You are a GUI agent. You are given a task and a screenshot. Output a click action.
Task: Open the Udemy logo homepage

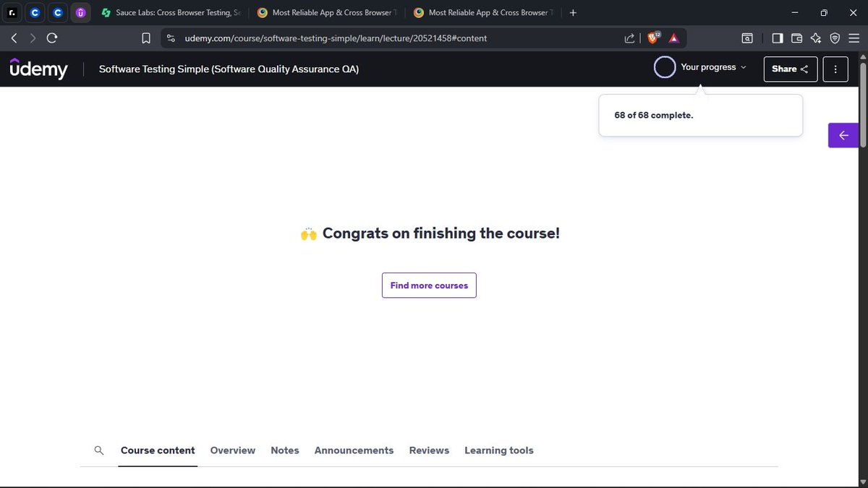pyautogui.click(x=38, y=69)
